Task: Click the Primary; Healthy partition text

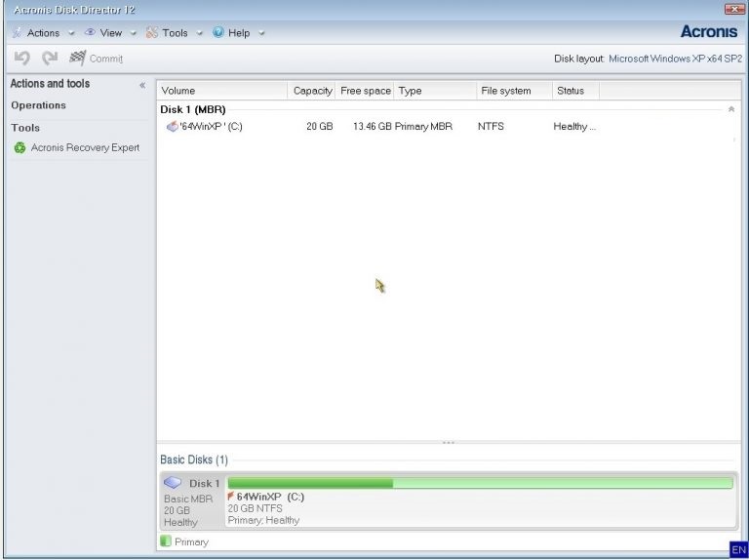Action: [x=263, y=520]
